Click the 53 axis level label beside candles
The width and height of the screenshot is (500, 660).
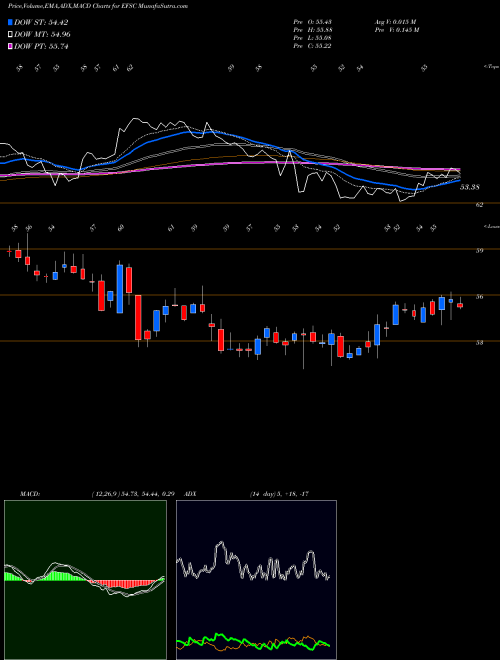pos(479,342)
